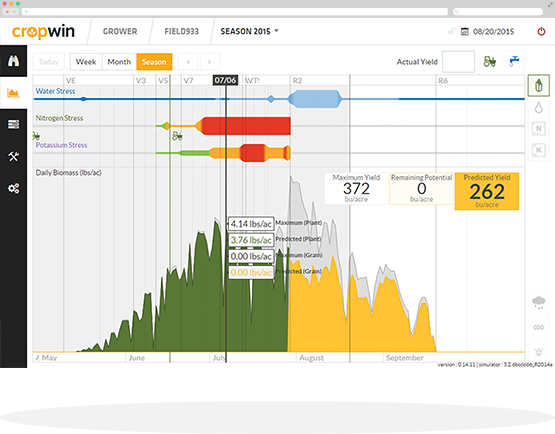Click the Daily Biomass (lbs/ac) label
Image resolution: width=555 pixels, height=434 pixels.
click(x=68, y=173)
